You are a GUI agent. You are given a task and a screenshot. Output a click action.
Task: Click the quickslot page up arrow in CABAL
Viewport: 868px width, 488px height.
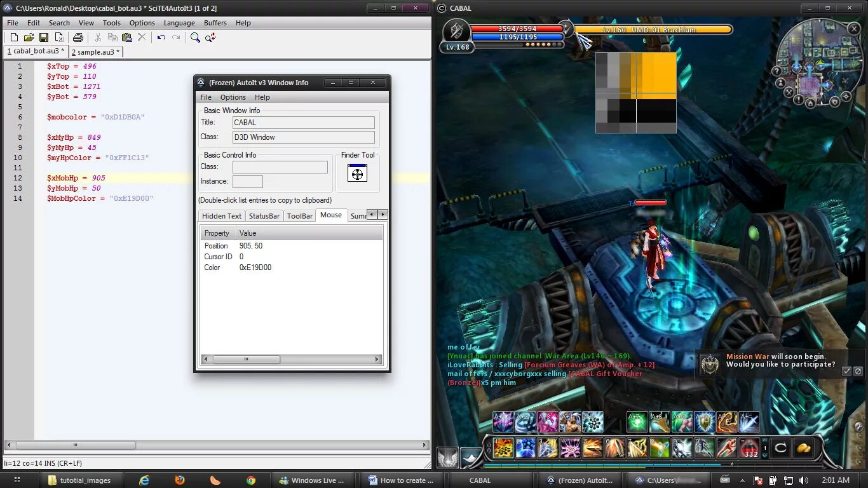pyautogui.click(x=765, y=441)
